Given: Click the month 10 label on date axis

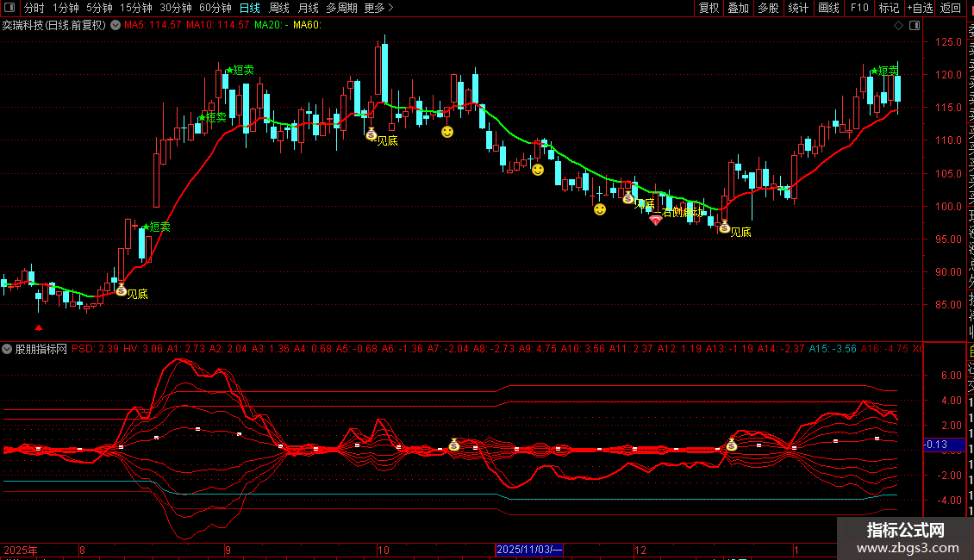Looking at the screenshot, I should pyautogui.click(x=384, y=550).
